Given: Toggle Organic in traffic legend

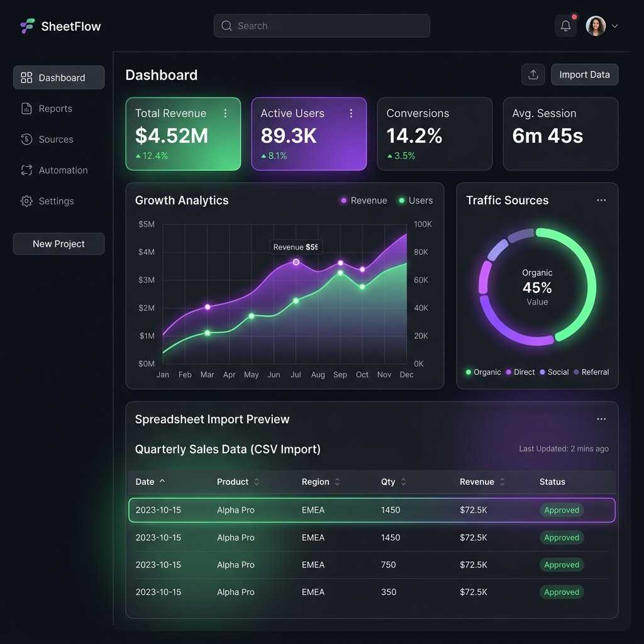Looking at the screenshot, I should coord(483,372).
